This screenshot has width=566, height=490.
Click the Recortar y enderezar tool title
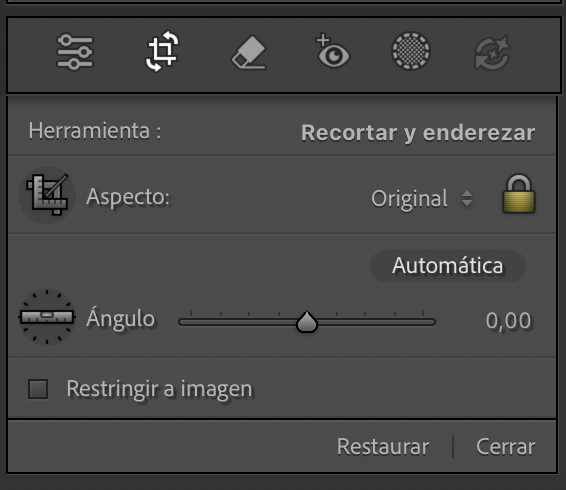(x=418, y=133)
